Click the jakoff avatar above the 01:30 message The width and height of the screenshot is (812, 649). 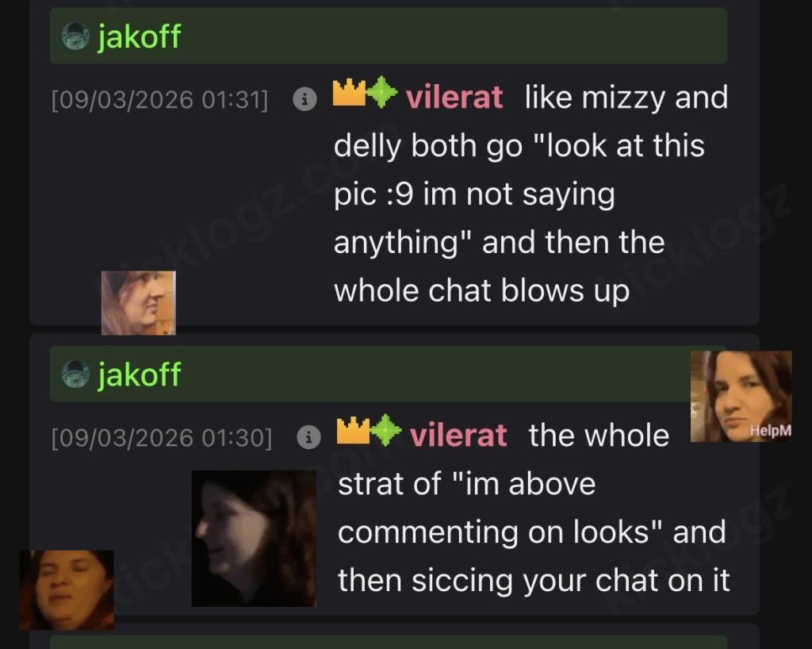click(75, 374)
